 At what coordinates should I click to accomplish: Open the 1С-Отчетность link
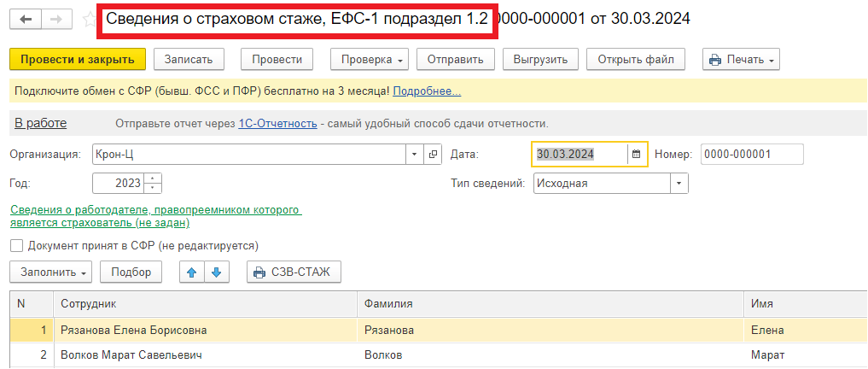point(277,124)
